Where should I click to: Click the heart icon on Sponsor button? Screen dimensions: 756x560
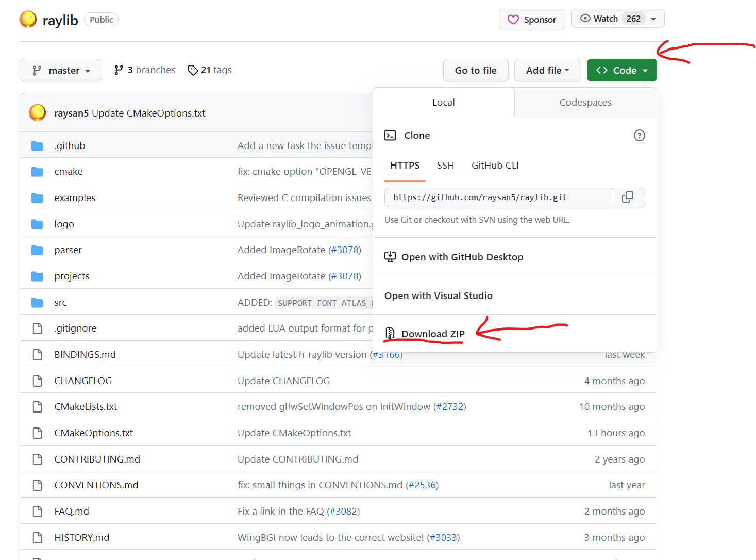coord(513,20)
